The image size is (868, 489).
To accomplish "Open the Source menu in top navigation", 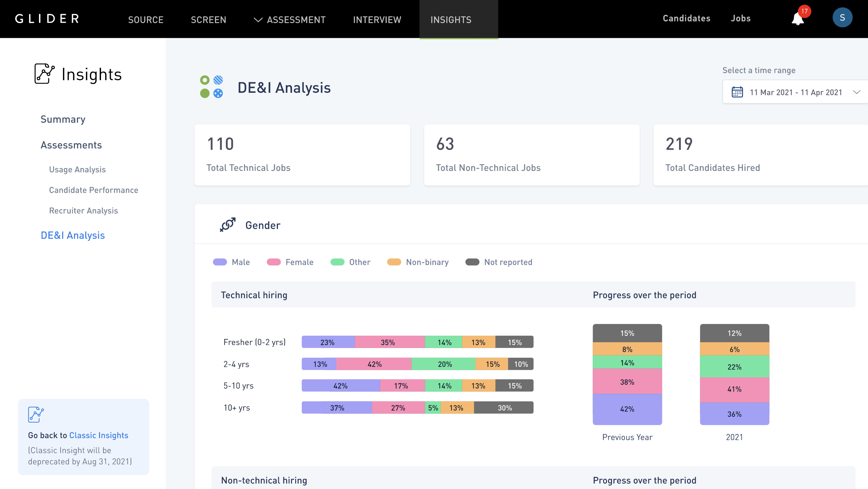I will coord(146,20).
